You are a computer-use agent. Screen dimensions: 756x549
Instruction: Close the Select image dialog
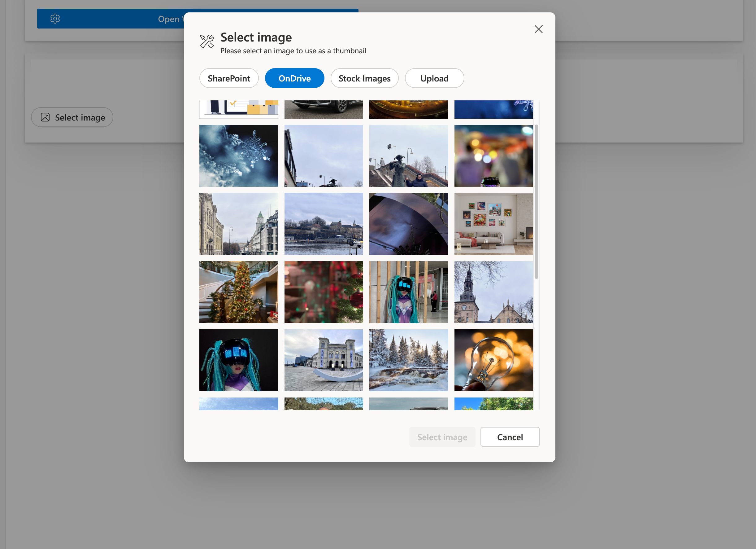coord(538,29)
